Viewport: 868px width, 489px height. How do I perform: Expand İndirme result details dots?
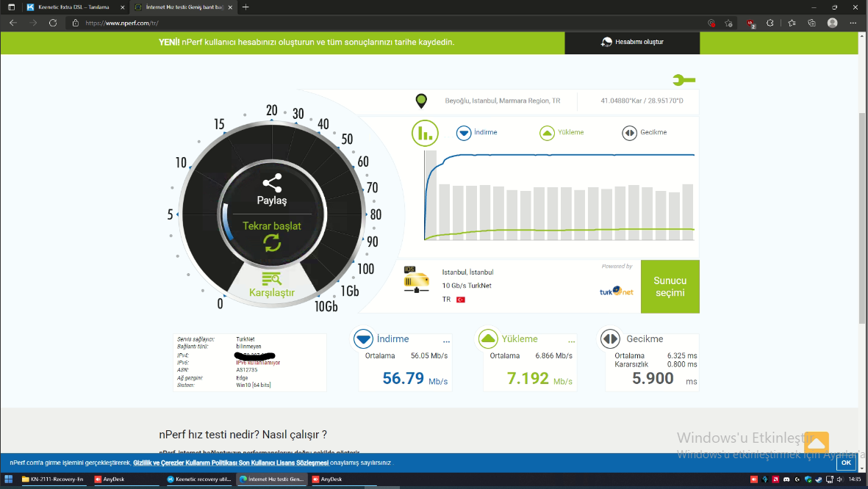pos(446,341)
